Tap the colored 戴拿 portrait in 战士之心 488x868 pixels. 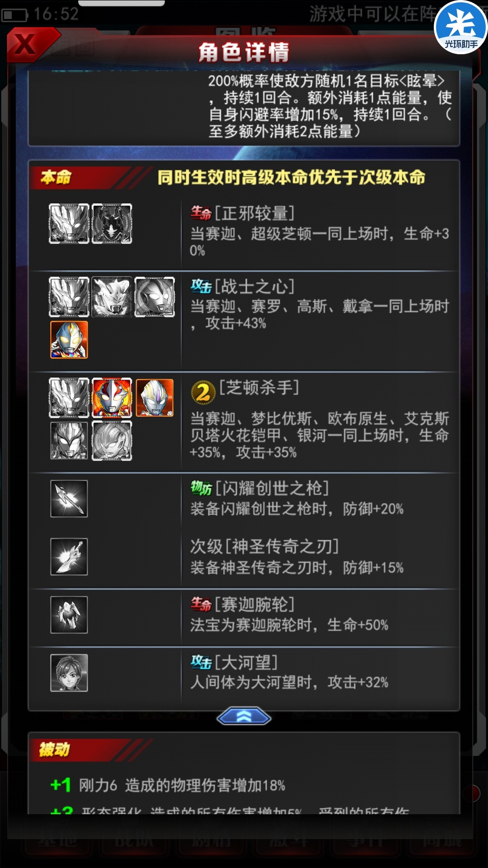pos(69,340)
